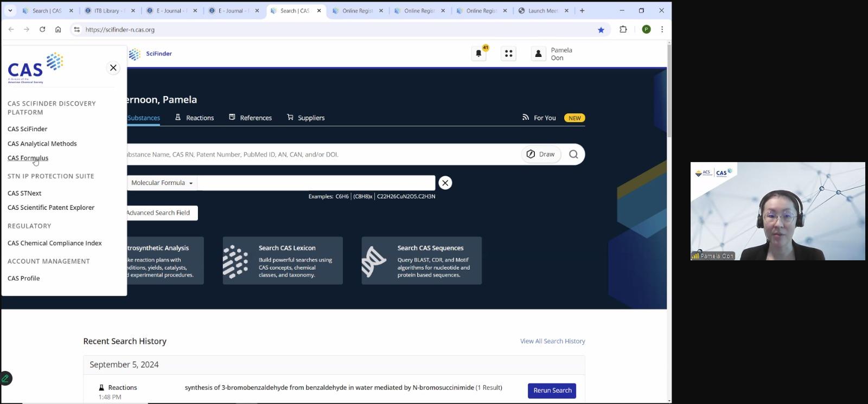Bookmark page using the star icon
The height and width of the screenshot is (404, 868).
[x=601, y=30]
